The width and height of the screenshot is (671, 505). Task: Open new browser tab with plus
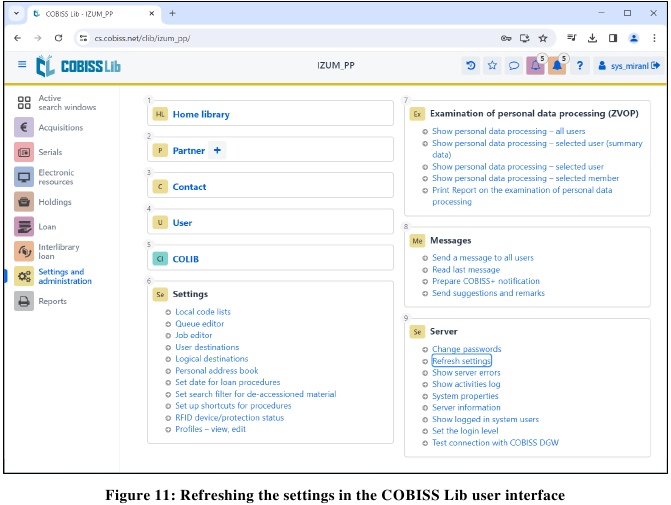click(x=172, y=13)
